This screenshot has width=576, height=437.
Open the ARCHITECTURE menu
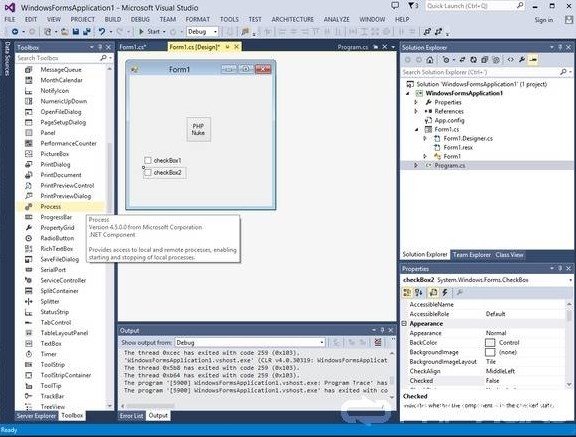coord(292,19)
